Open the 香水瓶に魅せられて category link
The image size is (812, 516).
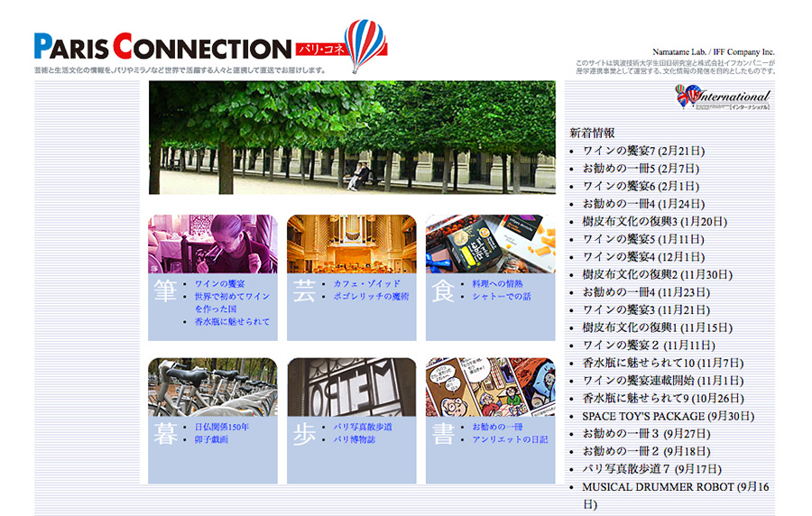click(x=232, y=321)
